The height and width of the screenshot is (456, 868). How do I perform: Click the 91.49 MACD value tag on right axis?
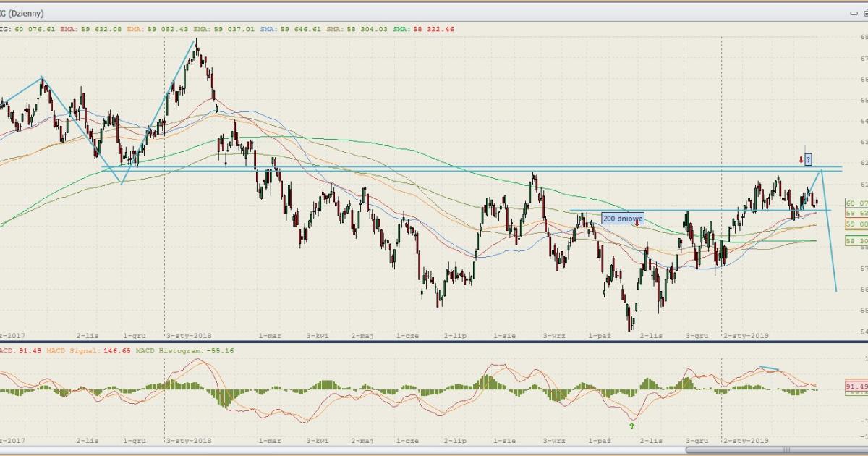(x=856, y=387)
